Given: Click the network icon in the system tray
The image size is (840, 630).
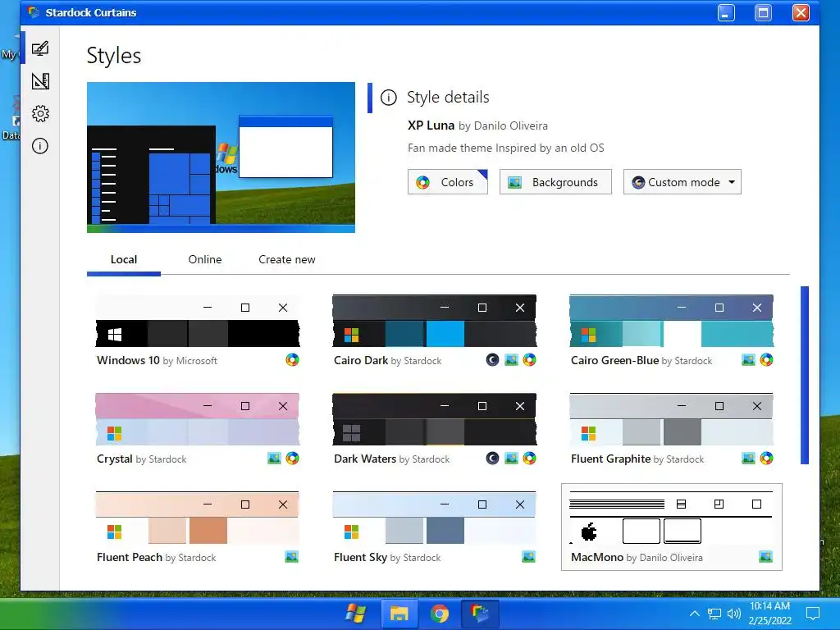Looking at the screenshot, I should (x=714, y=614).
